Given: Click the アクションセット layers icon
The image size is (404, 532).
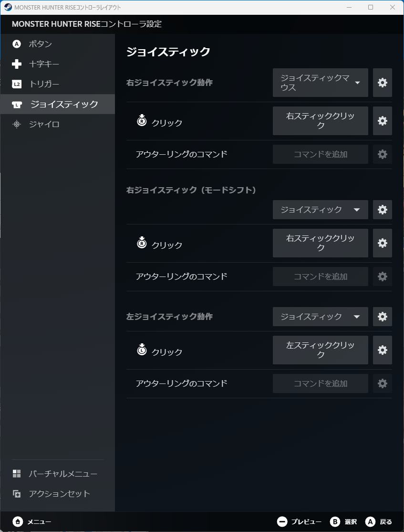Looking at the screenshot, I should coord(17,494).
